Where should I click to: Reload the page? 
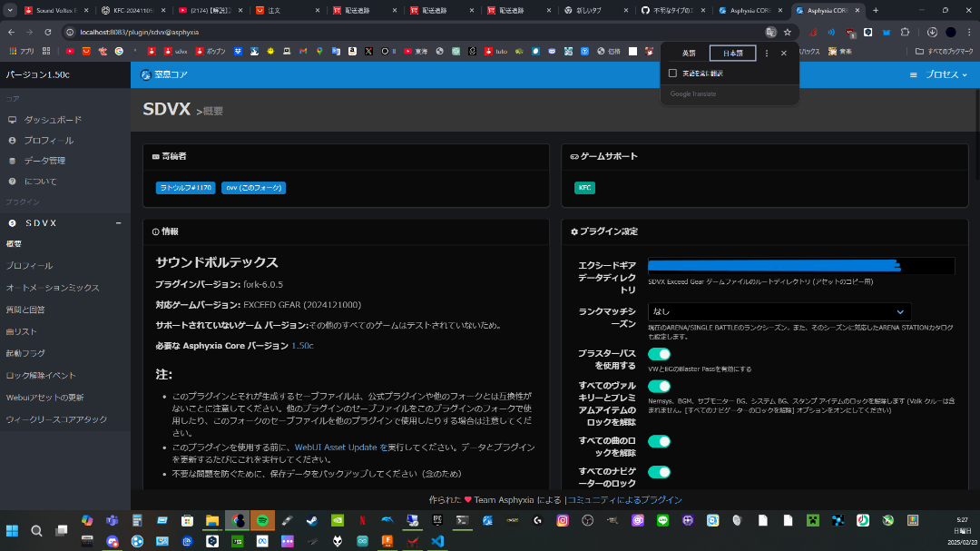(47, 32)
